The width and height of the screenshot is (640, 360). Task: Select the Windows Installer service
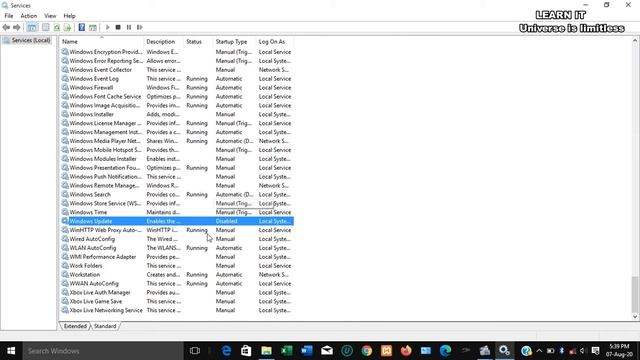(x=177, y=114)
